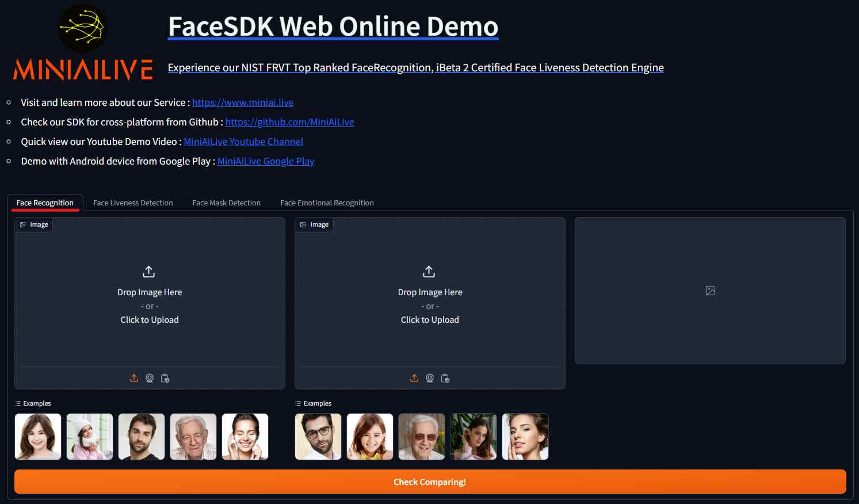Open the MiniAiLive Youtube Channel link
This screenshot has width=859, height=504.
coord(243,142)
